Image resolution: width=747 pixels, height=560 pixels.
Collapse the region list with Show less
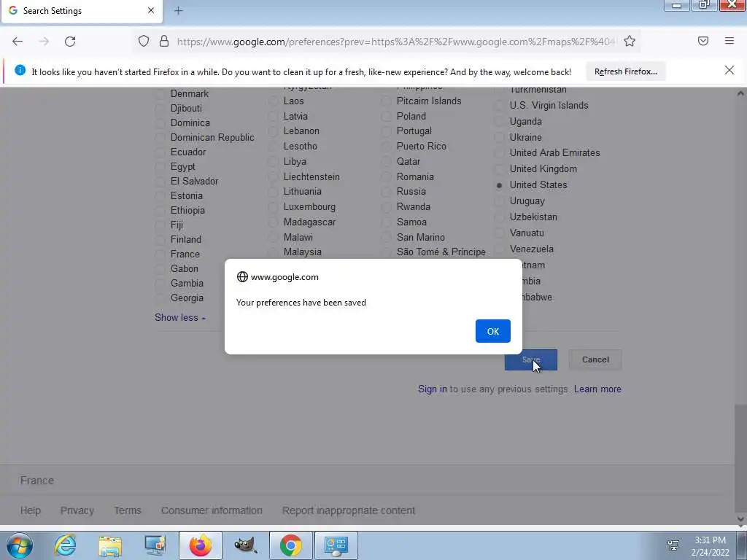coord(180,318)
